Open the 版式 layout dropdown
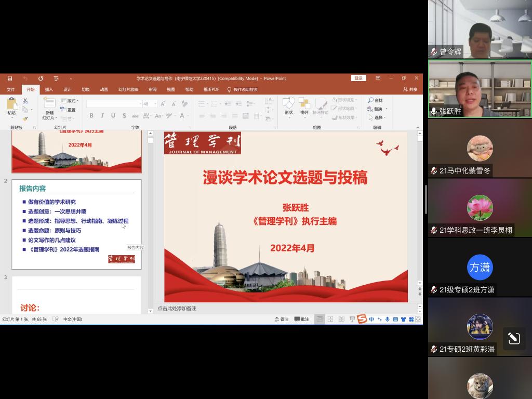Screen dimensions: 532x399 (70, 101)
